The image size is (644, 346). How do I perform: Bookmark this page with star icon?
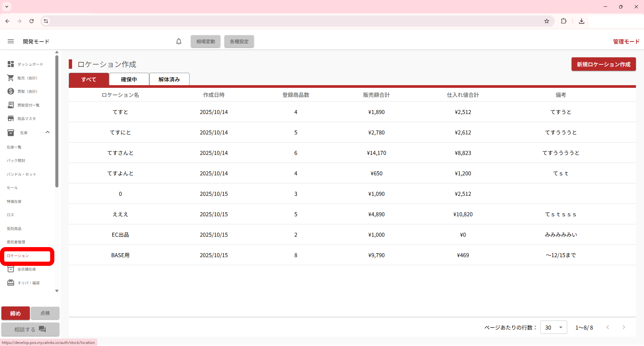coord(547,21)
